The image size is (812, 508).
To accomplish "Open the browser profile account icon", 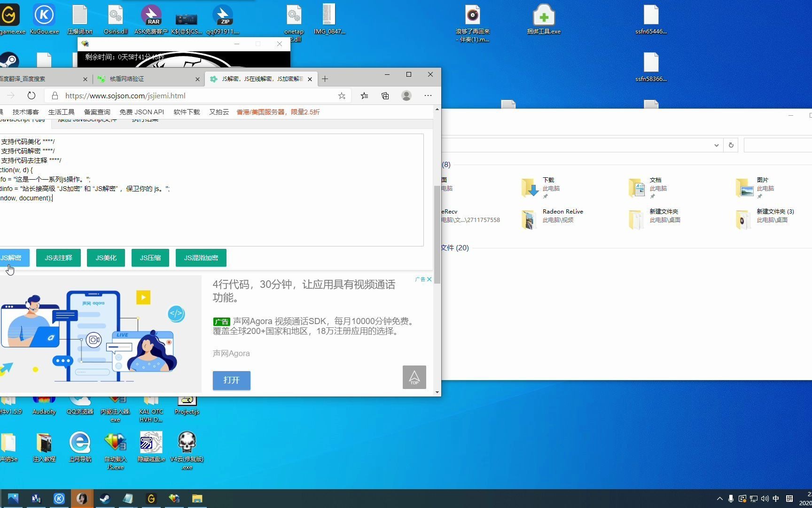I will point(406,95).
